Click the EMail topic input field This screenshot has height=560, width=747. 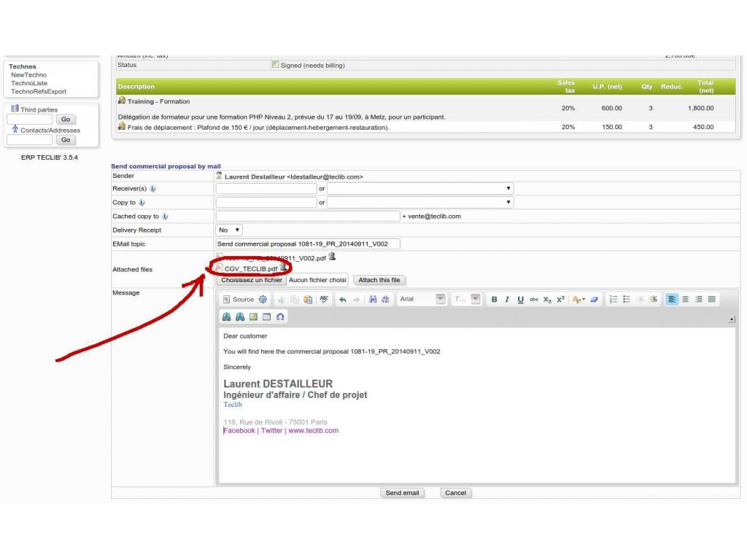tap(308, 244)
